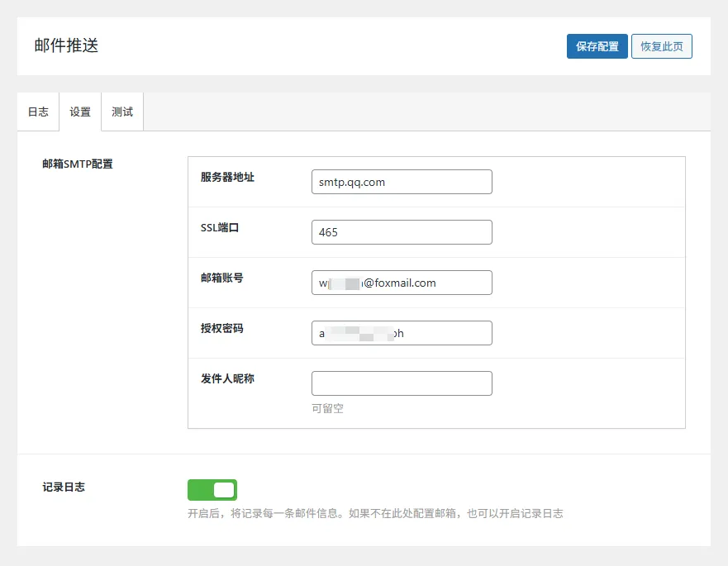Click the foxmail.com email account input
This screenshot has width=728, height=566.
click(x=402, y=283)
